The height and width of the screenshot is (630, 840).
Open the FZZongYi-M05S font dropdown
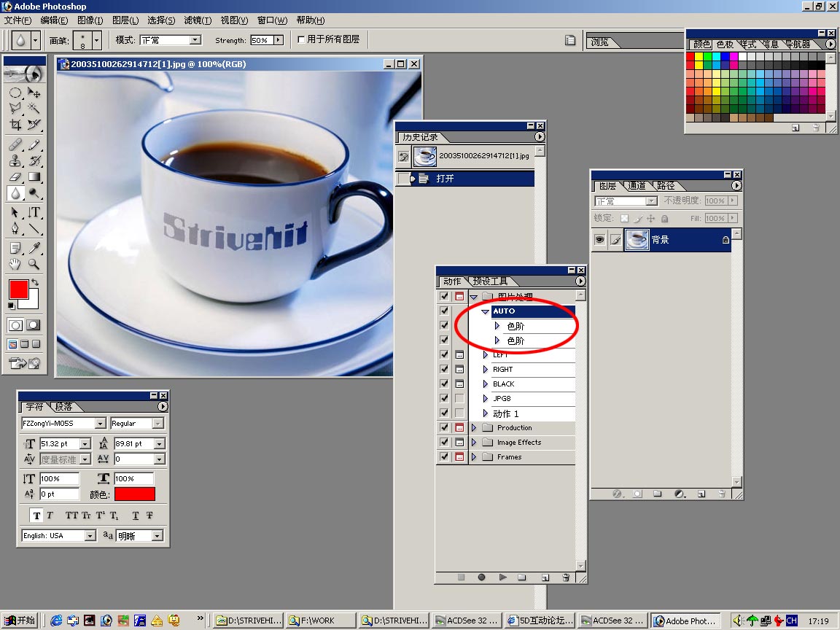pyautogui.click(x=100, y=423)
